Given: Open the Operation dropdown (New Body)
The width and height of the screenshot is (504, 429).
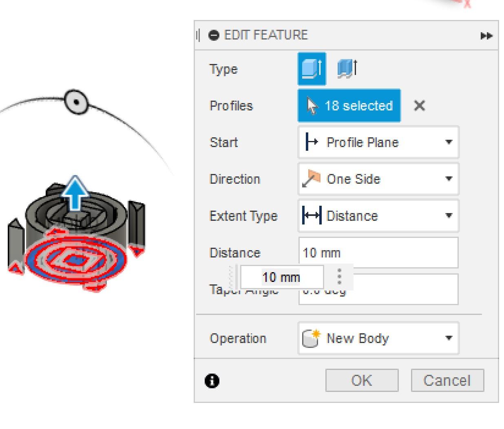Looking at the screenshot, I should (x=378, y=338).
